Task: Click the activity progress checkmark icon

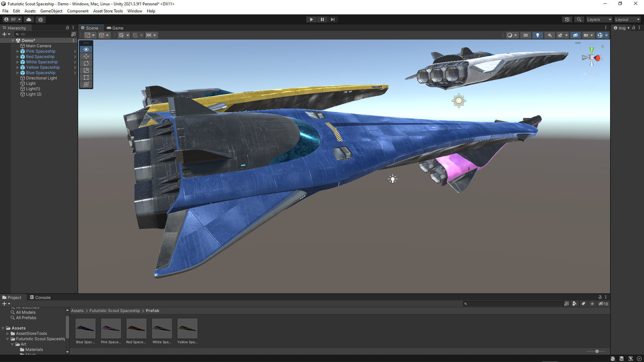Action: point(639,359)
